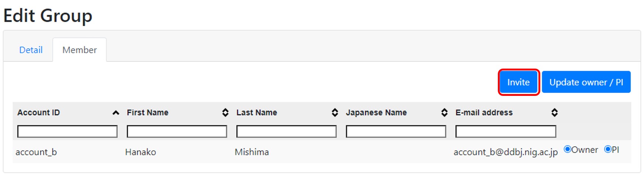Image resolution: width=644 pixels, height=177 pixels.
Task: Click the E-mail address column header
Action: [484, 112]
